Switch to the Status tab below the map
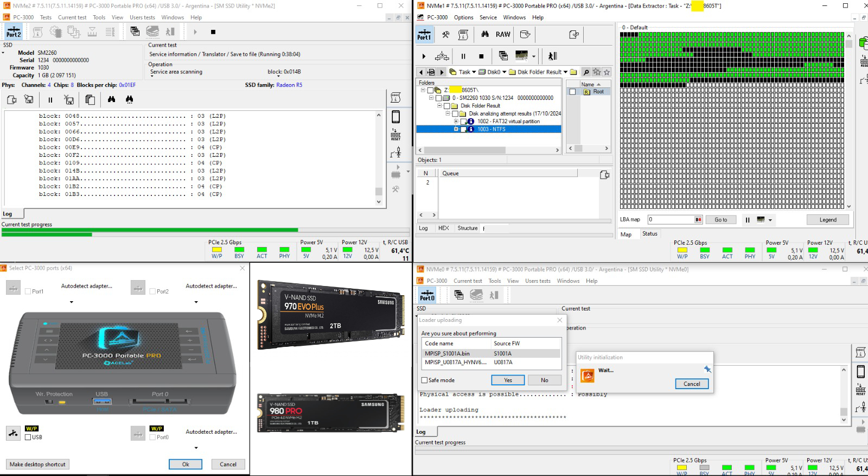 tap(649, 234)
